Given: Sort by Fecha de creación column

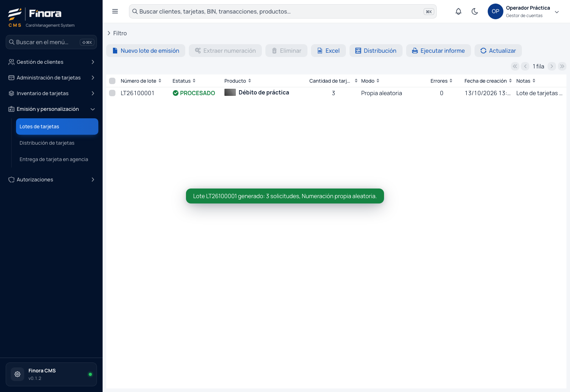Looking at the screenshot, I should tap(510, 81).
